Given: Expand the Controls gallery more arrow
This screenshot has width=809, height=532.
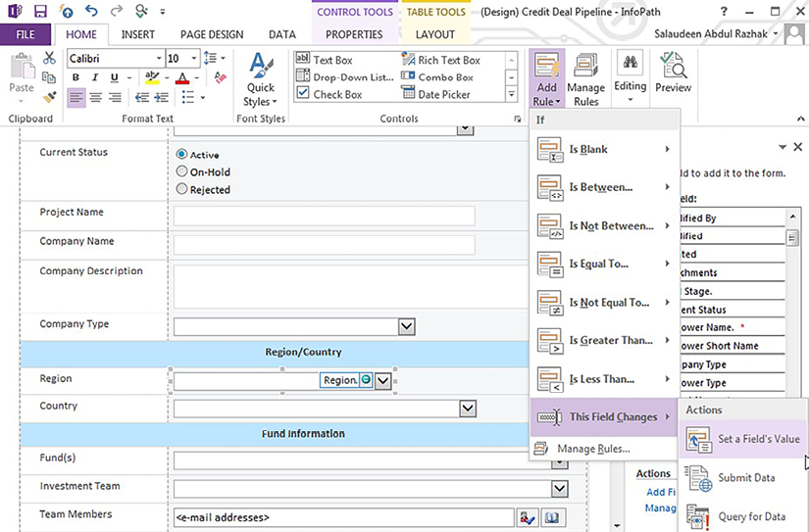Looking at the screenshot, I should 511,94.
